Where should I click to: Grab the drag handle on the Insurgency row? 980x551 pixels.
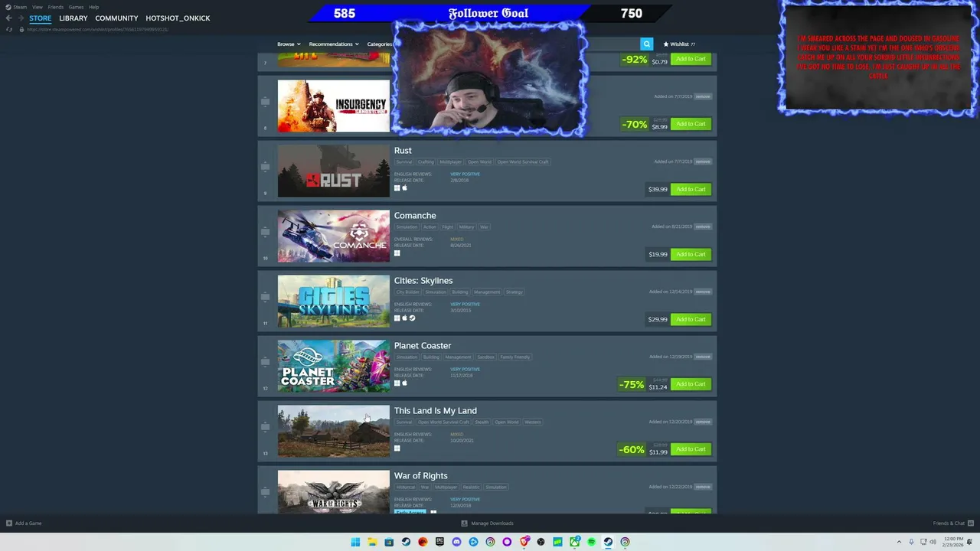(265, 101)
